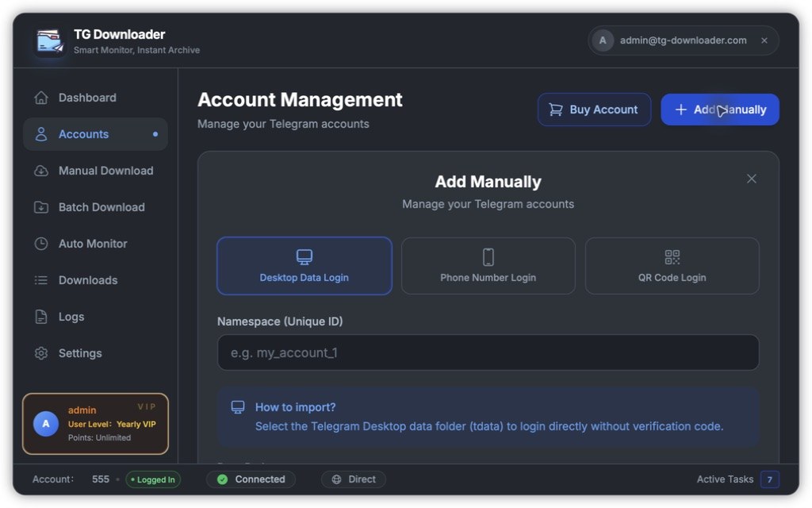This screenshot has height=508, width=812.
Task: Click the Active Tasks label
Action: tap(725, 479)
